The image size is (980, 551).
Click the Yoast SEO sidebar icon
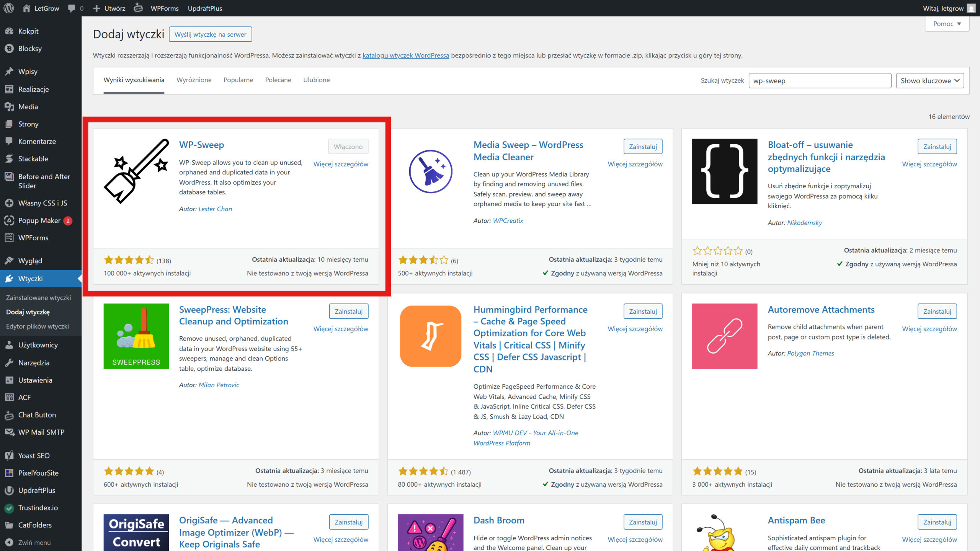[x=9, y=455]
